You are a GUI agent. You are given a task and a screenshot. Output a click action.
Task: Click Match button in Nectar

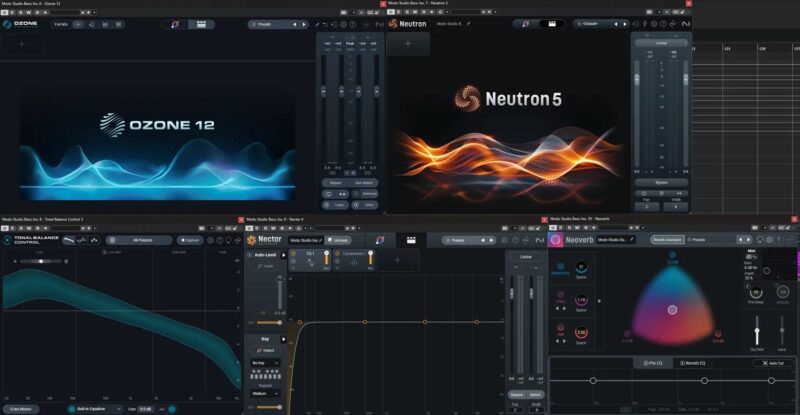pyautogui.click(x=535, y=395)
